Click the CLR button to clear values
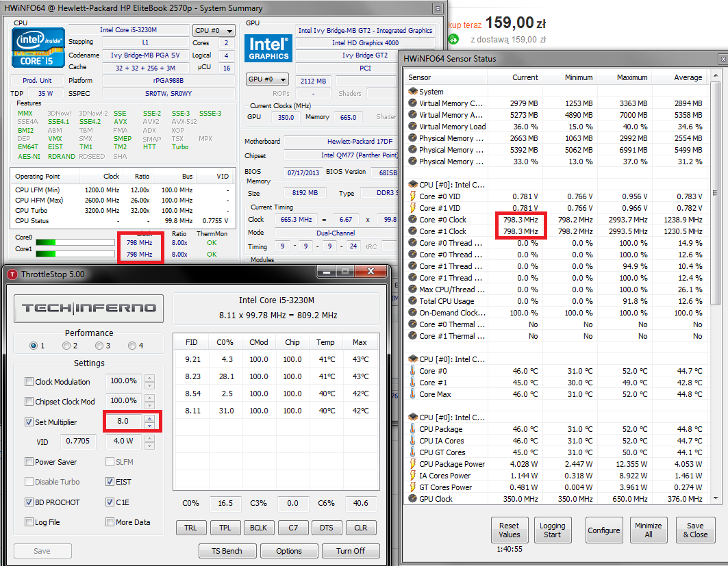Screen dimensions: 728x566 tap(361, 528)
